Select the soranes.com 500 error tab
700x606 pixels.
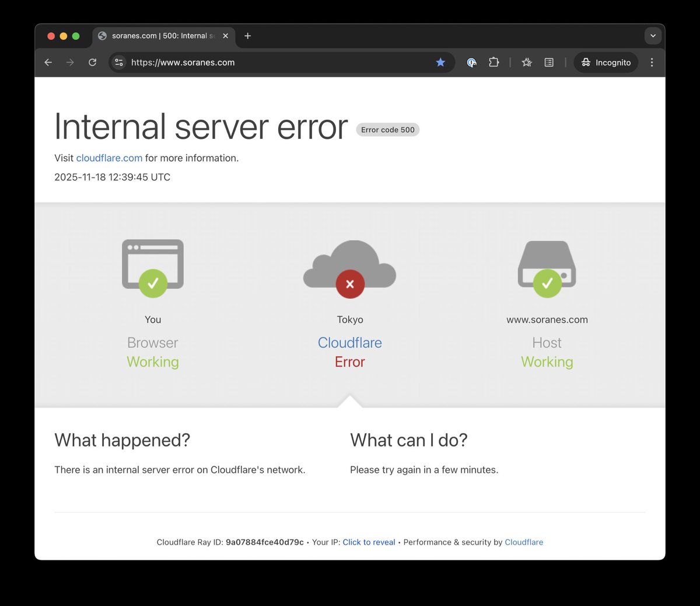163,36
